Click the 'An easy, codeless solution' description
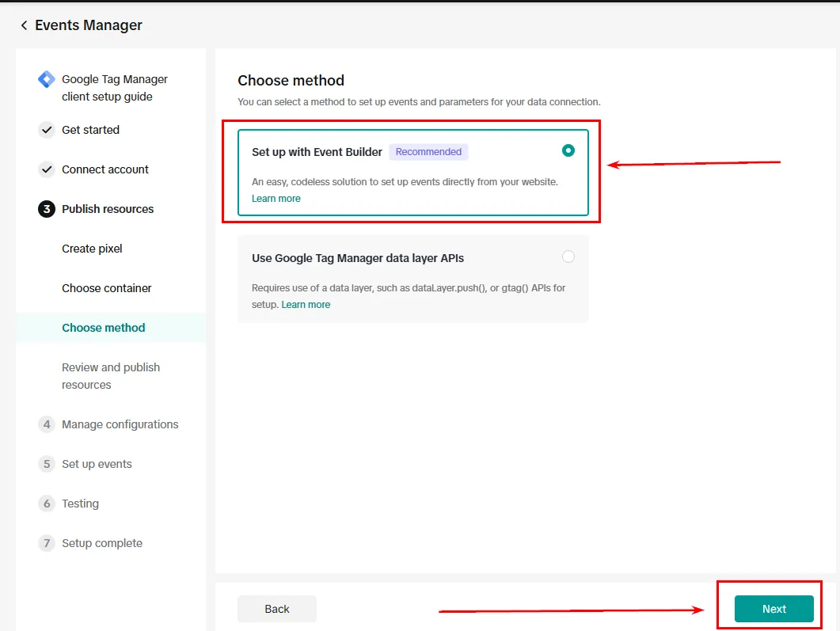Screen dimensions: 840x631 point(405,181)
